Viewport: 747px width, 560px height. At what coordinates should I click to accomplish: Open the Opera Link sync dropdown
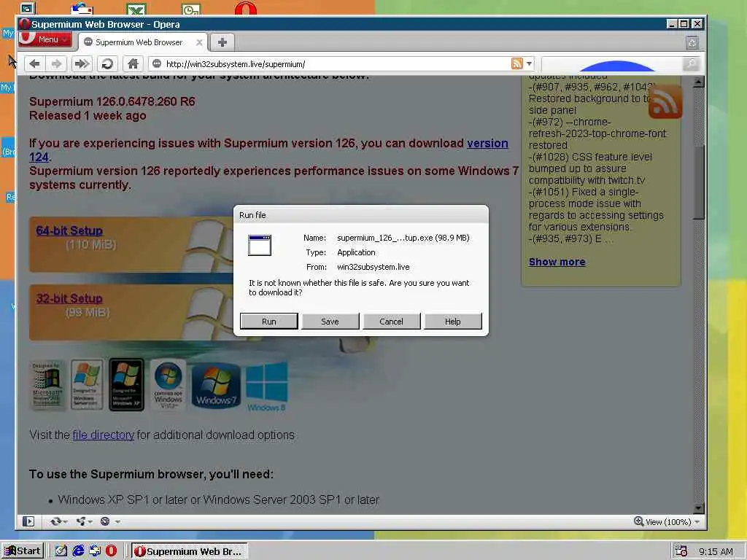[58, 521]
